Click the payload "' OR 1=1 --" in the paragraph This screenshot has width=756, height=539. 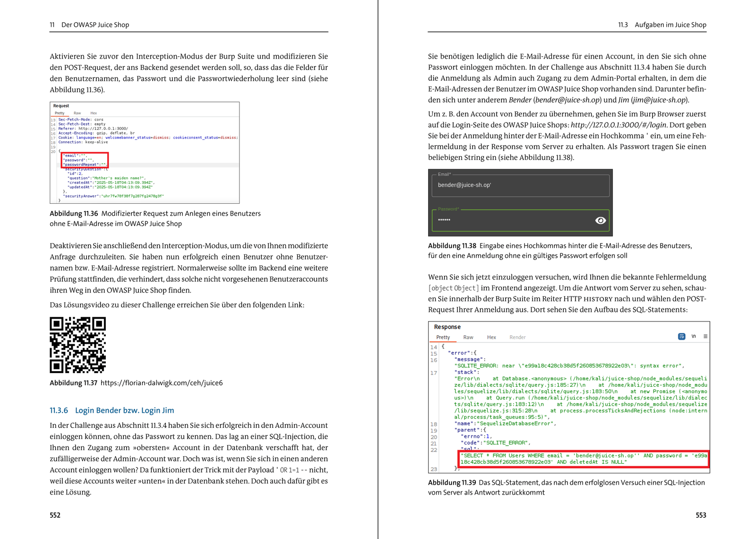pyautogui.click(x=291, y=470)
